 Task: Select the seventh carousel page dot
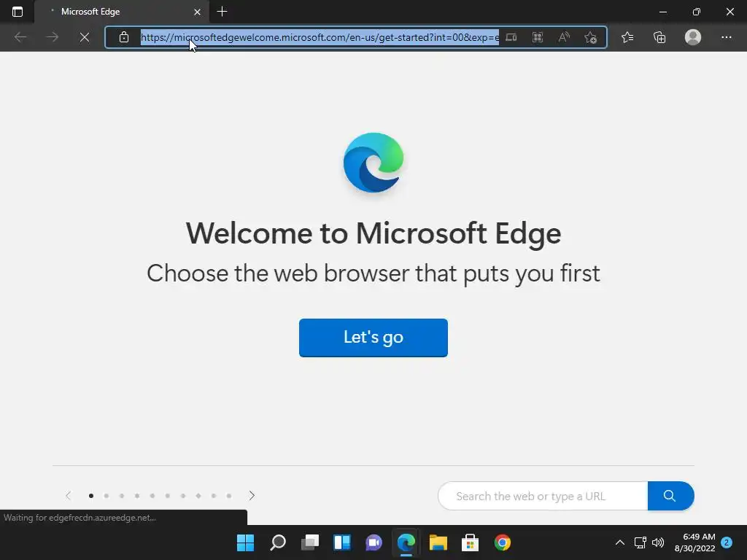coord(183,496)
